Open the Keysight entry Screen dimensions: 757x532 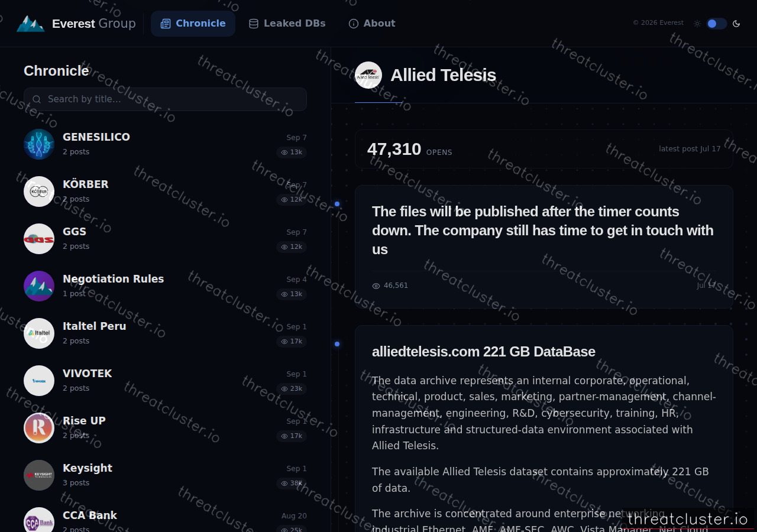(165, 475)
